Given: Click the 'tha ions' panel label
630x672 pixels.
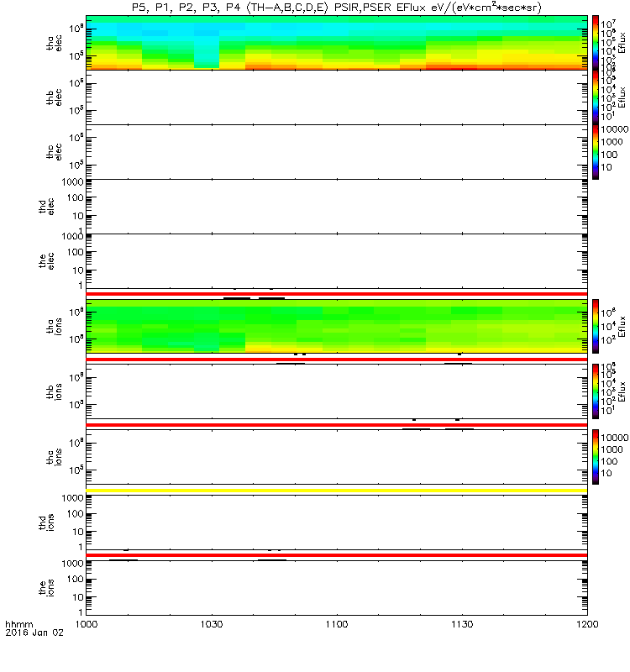Looking at the screenshot, I should click(54, 327).
